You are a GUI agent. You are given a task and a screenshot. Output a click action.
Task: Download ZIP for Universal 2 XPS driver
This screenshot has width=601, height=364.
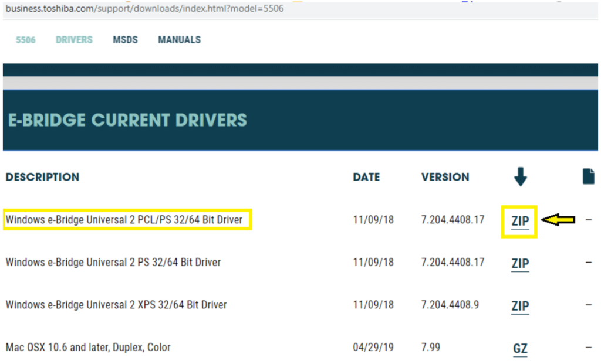click(x=520, y=306)
